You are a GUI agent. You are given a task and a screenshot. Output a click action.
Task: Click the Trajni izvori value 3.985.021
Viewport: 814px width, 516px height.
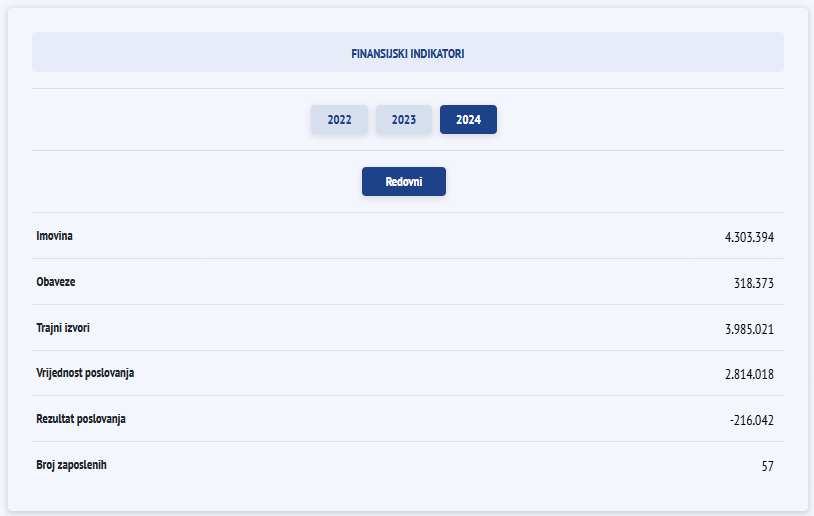pos(750,329)
